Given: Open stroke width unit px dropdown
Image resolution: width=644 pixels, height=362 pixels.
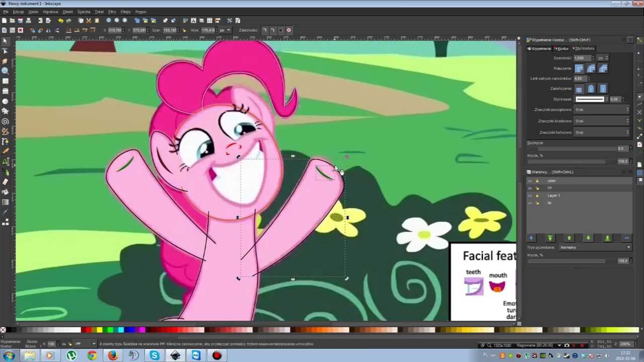Looking at the screenshot, I should coord(603,58).
